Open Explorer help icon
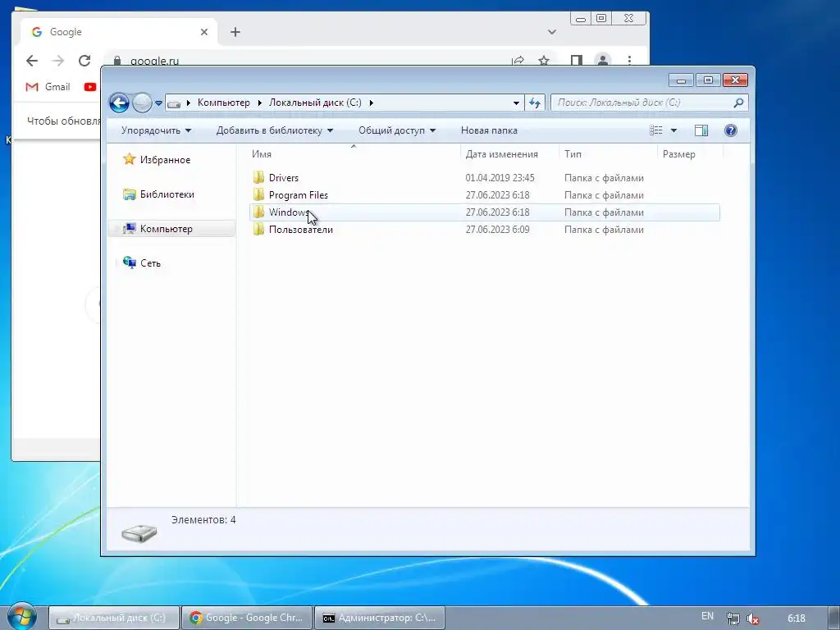840x630 pixels. (x=731, y=130)
